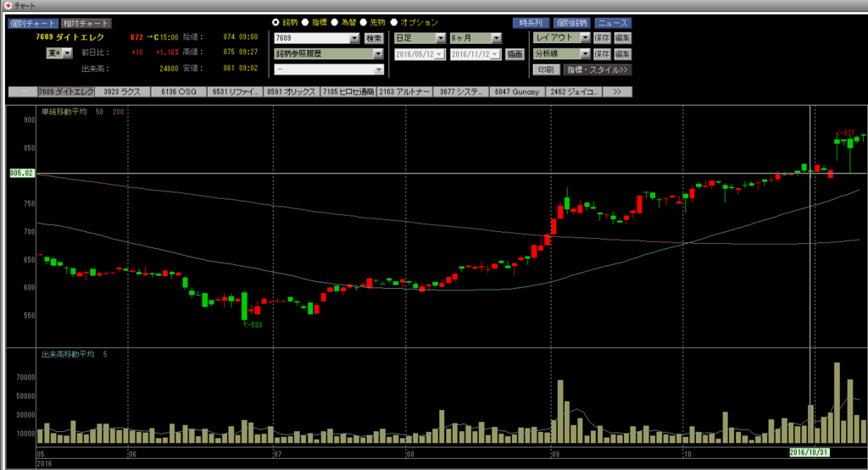Image resolution: width=868 pixels, height=470 pixels.
Task: Click the 検索 search button
Action: 374,38
